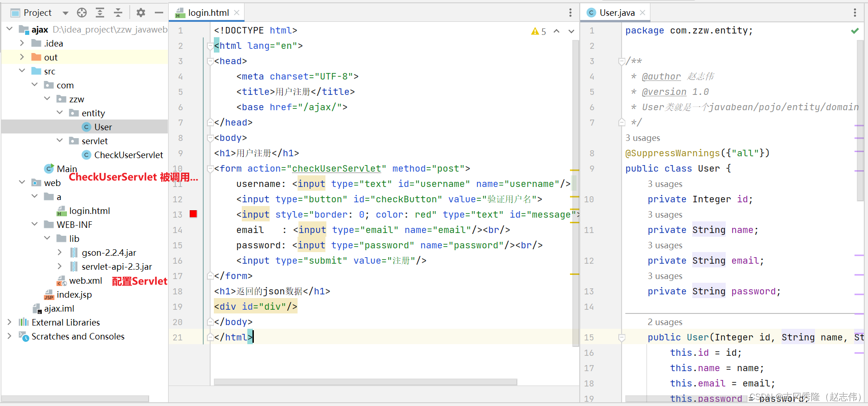
Task: Click the Collapse All icon in Project toolbar
Action: pyautogui.click(x=118, y=13)
